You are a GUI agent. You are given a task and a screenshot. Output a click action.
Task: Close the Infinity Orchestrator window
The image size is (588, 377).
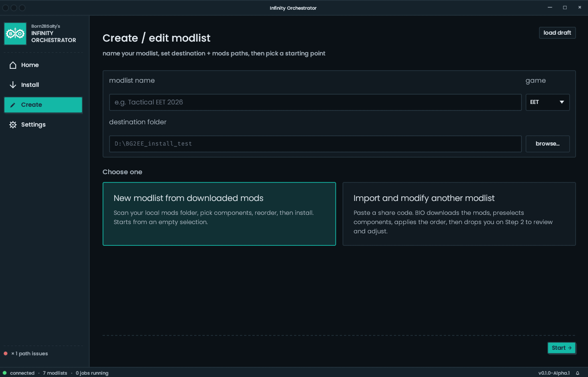(580, 7)
